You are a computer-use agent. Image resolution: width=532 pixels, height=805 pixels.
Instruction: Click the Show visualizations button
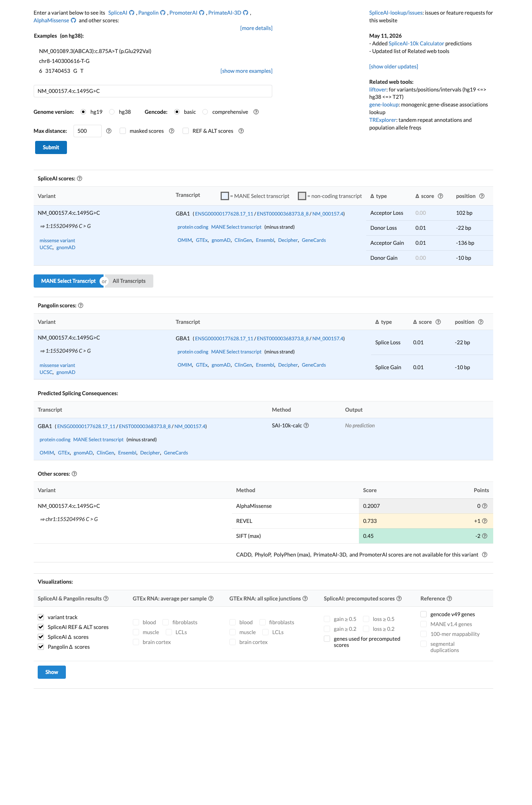(x=52, y=672)
